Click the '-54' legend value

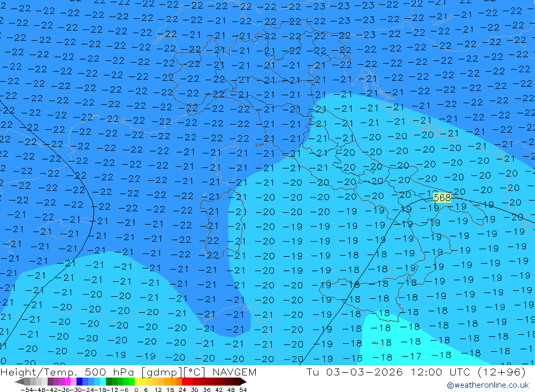click(x=27, y=390)
